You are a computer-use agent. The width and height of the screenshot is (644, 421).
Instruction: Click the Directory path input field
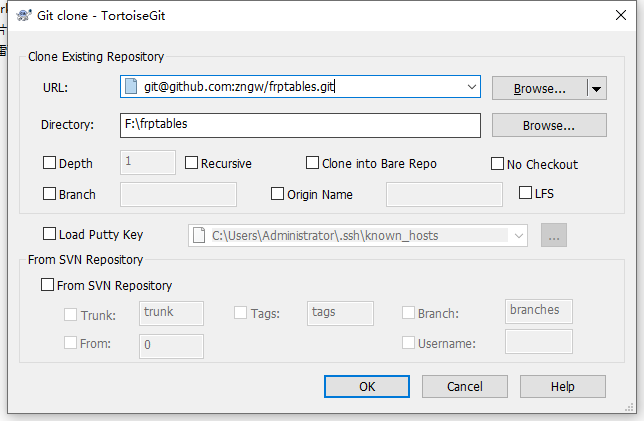pyautogui.click(x=300, y=125)
